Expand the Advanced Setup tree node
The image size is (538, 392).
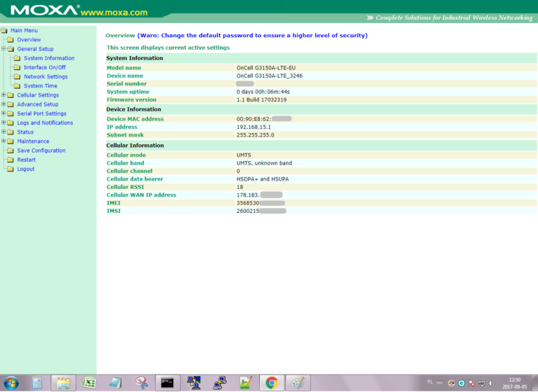click(x=4, y=104)
